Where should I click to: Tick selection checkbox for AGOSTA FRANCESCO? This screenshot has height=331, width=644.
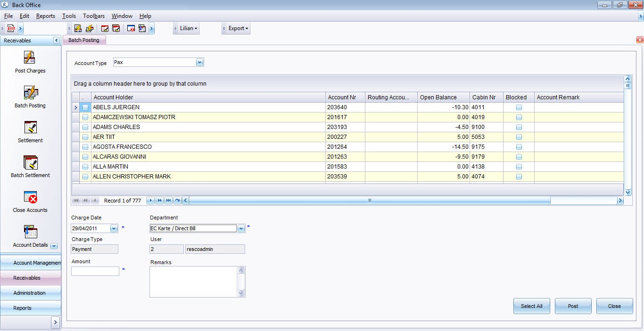[85, 147]
